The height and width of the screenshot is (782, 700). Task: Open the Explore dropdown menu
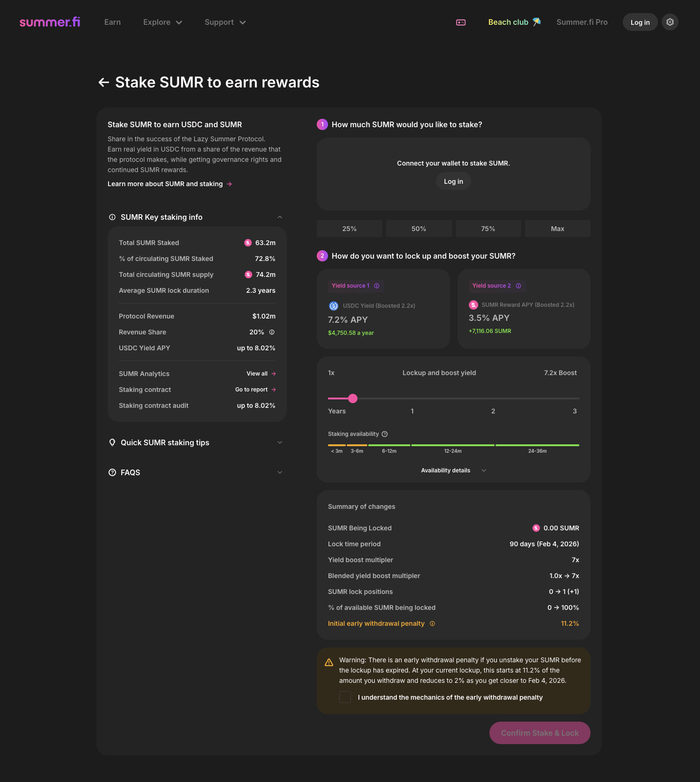pos(162,22)
